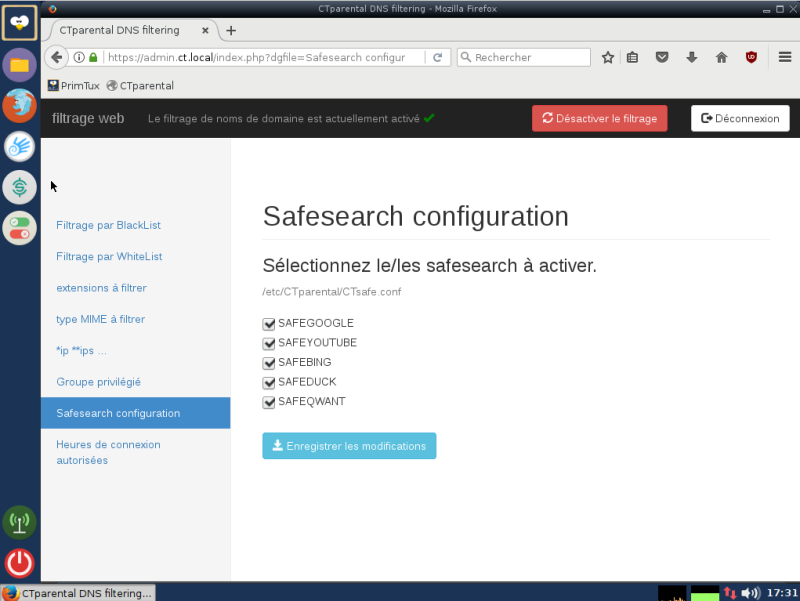Click the green padlock security icon

93,57
